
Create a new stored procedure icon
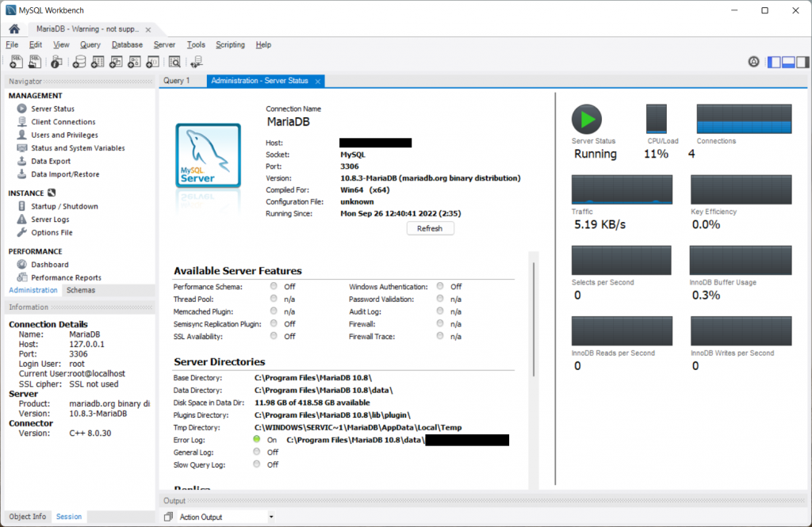(134, 62)
